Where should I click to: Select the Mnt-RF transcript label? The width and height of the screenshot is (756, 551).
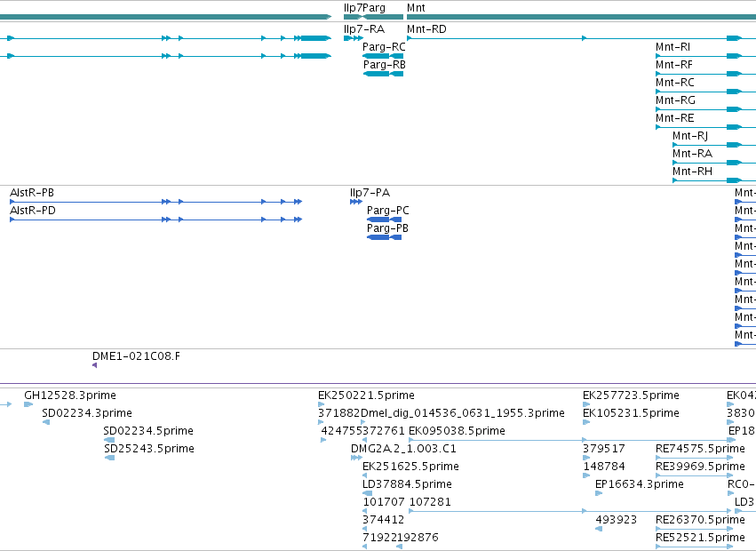674,65
